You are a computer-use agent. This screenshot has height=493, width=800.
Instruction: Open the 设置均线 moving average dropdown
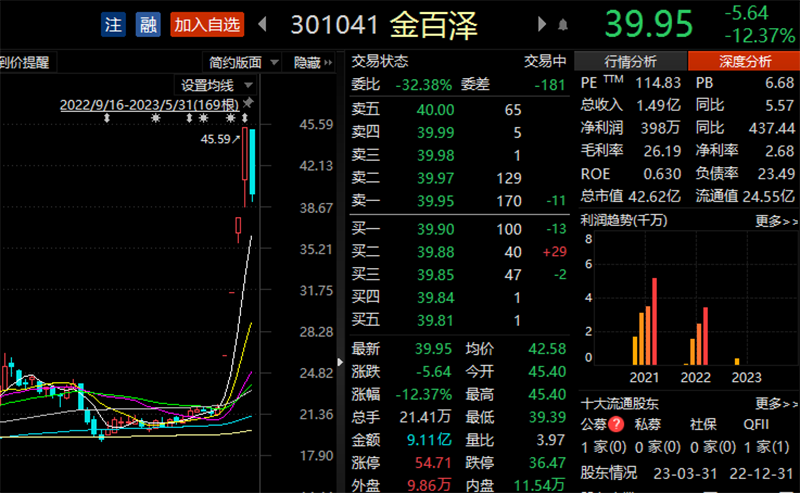217,85
